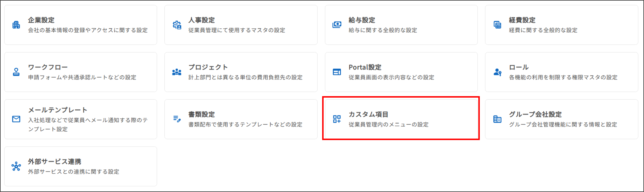Viewport: 644px width, 192px height.
Task: Click the group icon beside プロジェクト
Action: click(x=177, y=72)
